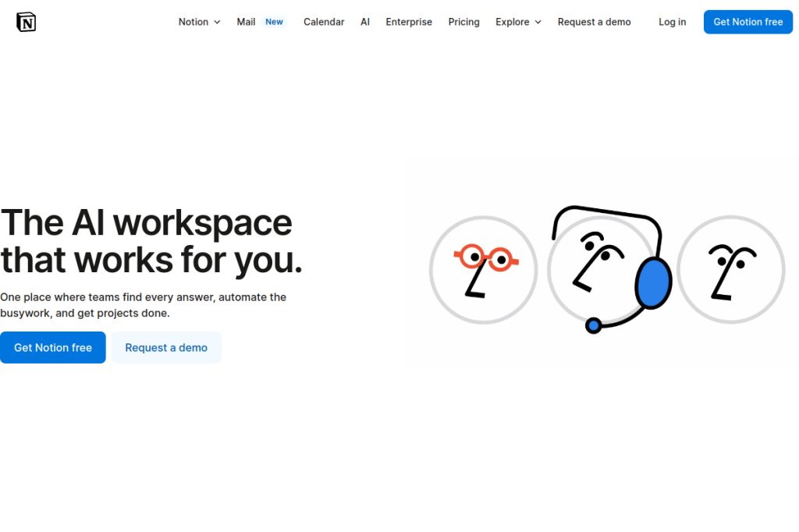Click hero Get Notion free button
The height and width of the screenshot is (532, 799).
tap(53, 348)
